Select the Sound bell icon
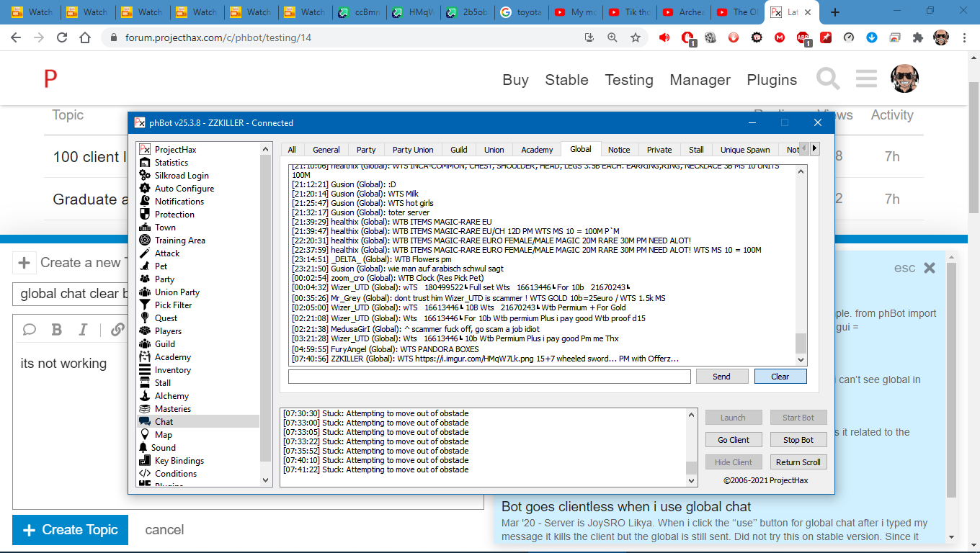980x553 pixels. pos(144,448)
